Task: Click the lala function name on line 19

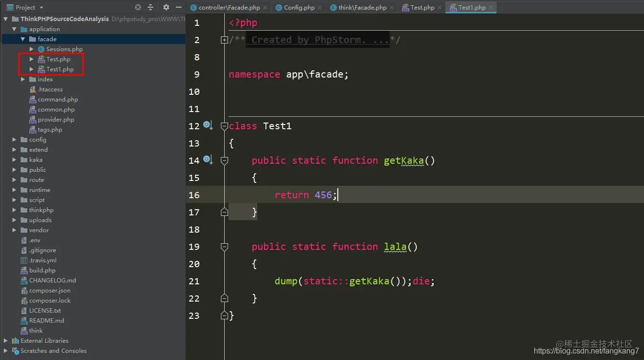Action: pyautogui.click(x=395, y=247)
